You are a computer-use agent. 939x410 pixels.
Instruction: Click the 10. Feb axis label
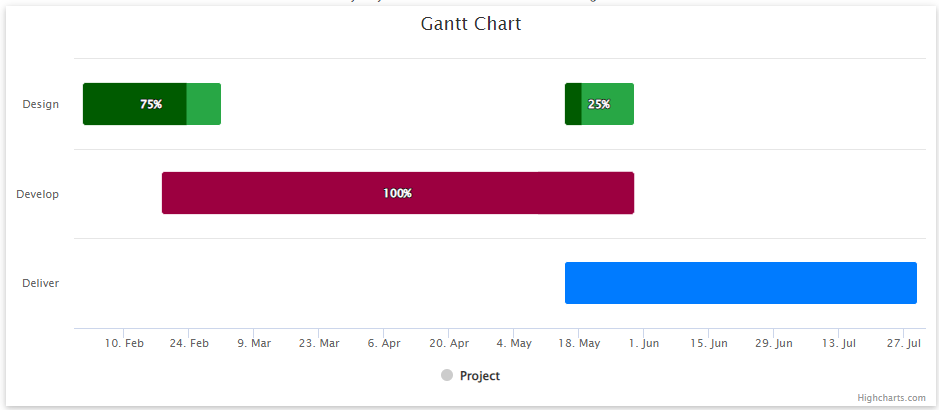pos(124,343)
